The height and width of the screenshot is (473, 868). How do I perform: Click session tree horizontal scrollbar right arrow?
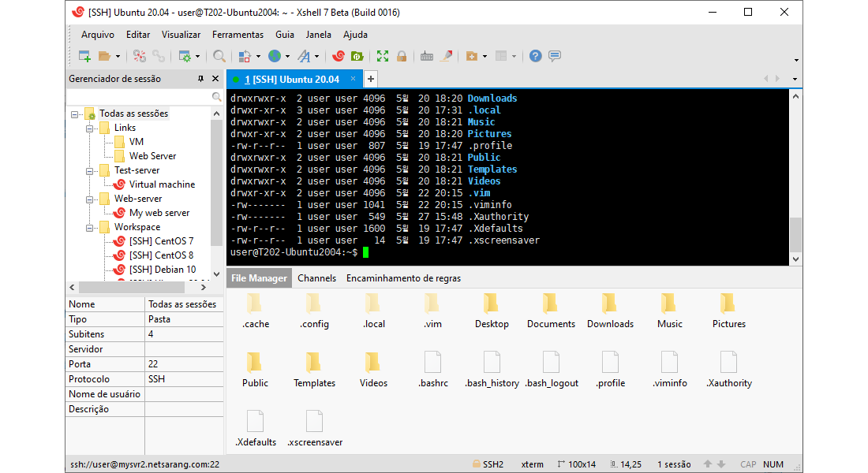point(203,288)
